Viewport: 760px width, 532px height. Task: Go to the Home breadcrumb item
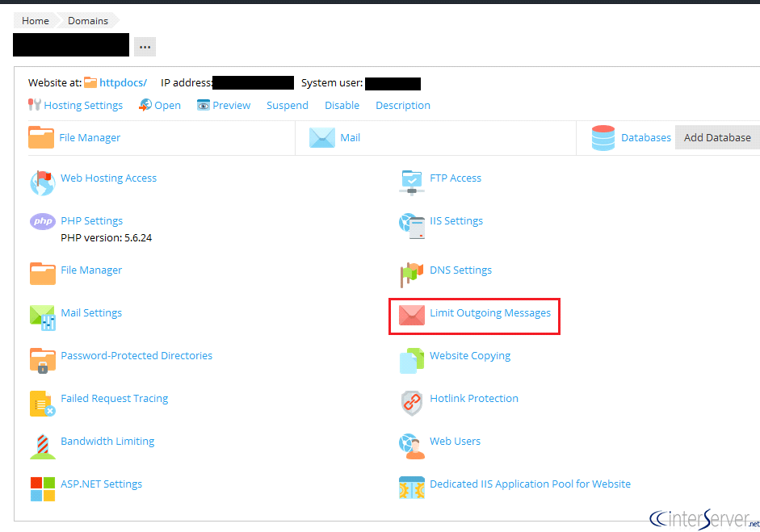(x=35, y=20)
